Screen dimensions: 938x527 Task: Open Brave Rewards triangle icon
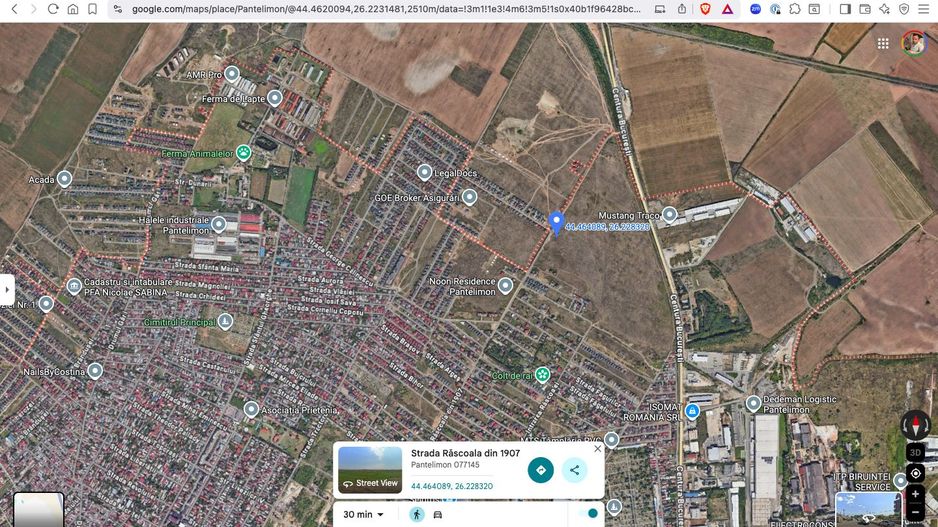tap(727, 9)
